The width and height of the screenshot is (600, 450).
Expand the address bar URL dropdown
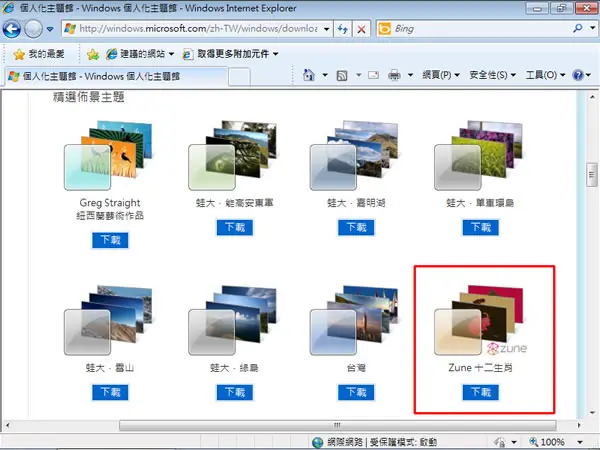pyautogui.click(x=326, y=29)
